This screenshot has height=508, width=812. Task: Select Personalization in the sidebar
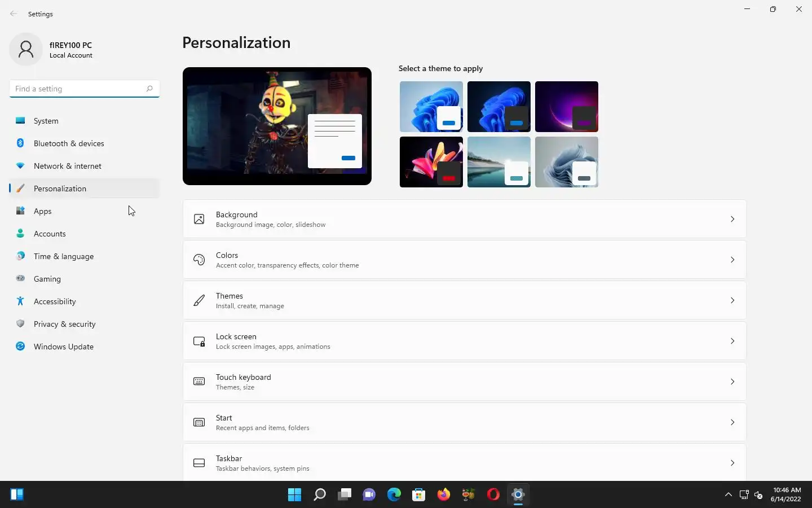85,189
